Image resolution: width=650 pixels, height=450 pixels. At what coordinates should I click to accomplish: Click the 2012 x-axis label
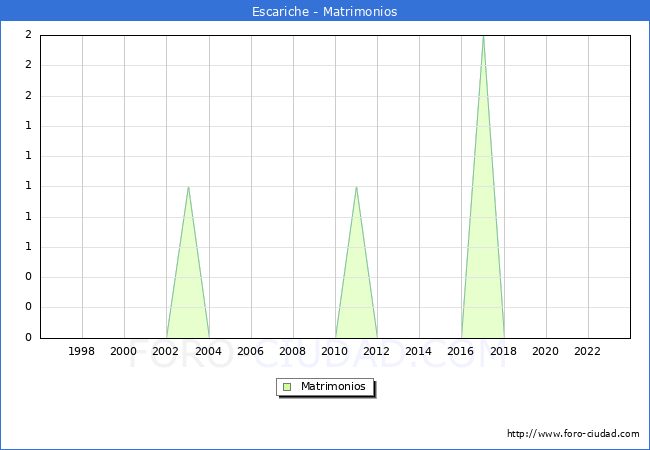click(376, 351)
